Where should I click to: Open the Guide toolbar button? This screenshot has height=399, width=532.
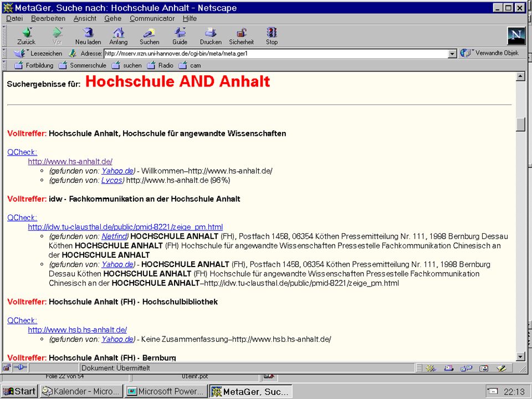pyautogui.click(x=180, y=36)
